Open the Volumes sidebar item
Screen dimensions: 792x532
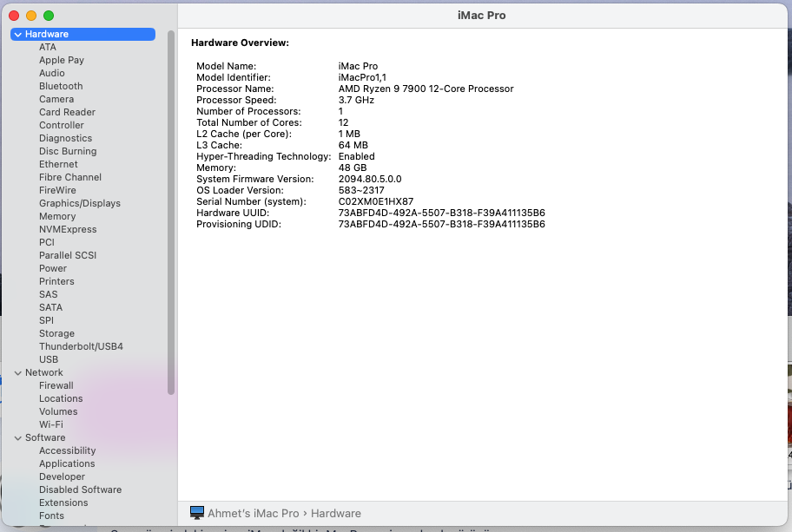[x=58, y=412]
